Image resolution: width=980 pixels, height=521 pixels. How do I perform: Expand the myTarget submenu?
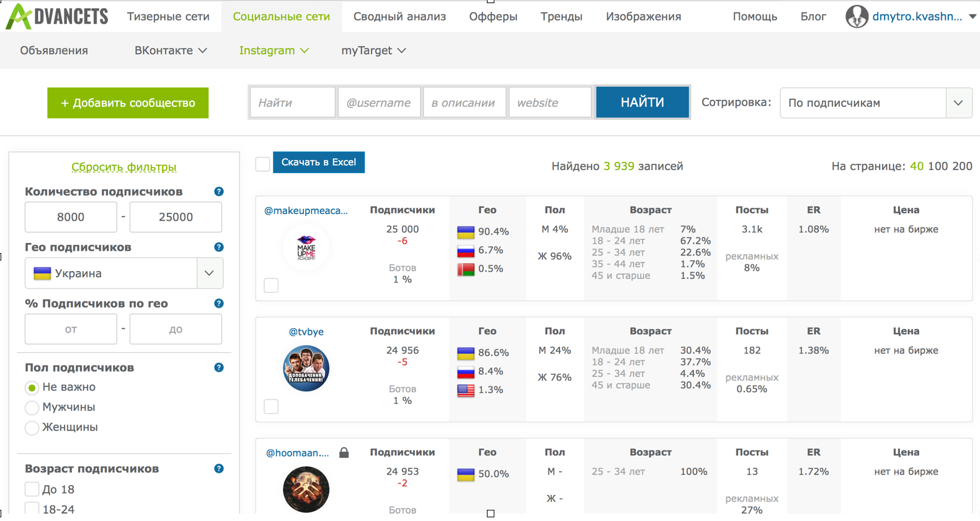pyautogui.click(x=373, y=50)
